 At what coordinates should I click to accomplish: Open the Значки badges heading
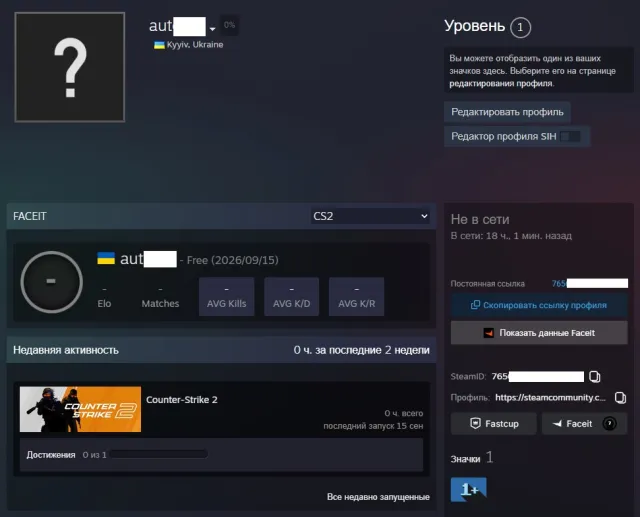coord(465,459)
